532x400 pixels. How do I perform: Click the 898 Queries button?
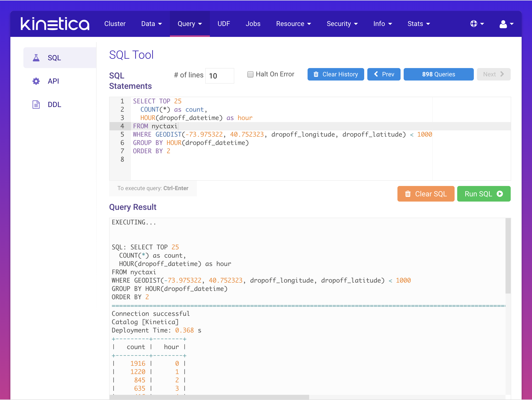click(x=438, y=74)
